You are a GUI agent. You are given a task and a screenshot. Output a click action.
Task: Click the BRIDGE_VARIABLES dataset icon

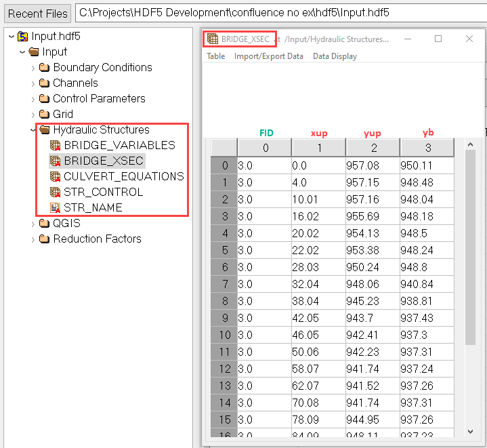coord(56,145)
